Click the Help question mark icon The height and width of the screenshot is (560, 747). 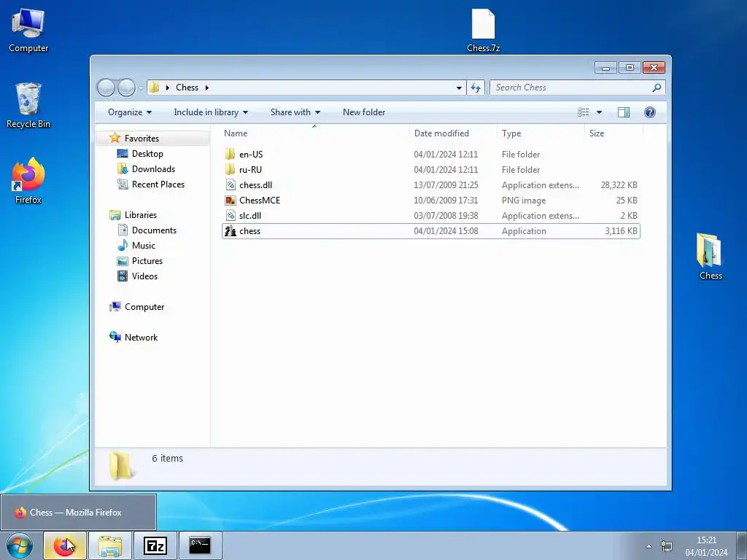(649, 112)
